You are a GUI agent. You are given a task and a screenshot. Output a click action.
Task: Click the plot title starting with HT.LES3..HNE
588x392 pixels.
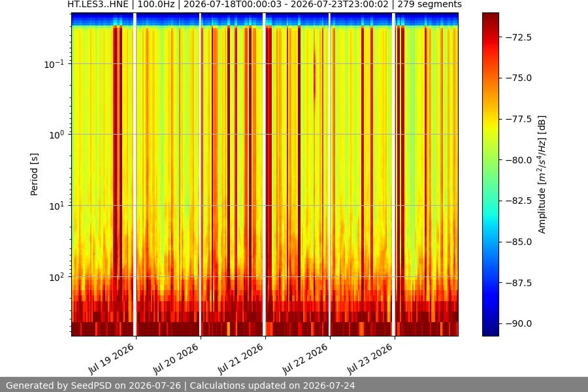[x=265, y=5]
